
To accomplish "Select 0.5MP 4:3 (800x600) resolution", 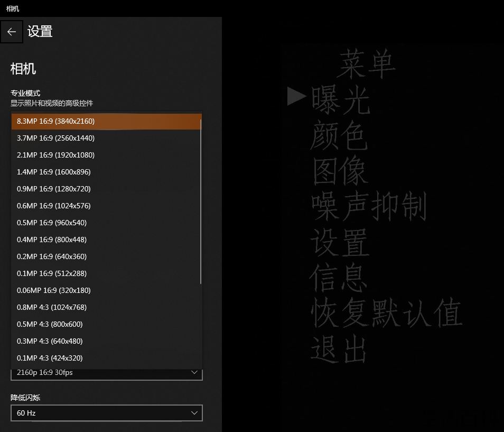I will tap(106, 324).
